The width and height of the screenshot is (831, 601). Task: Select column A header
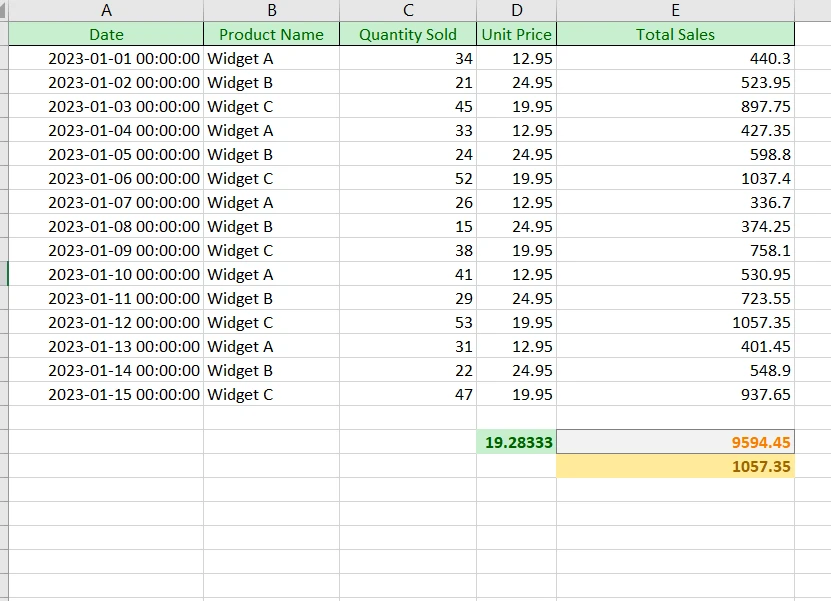106,10
